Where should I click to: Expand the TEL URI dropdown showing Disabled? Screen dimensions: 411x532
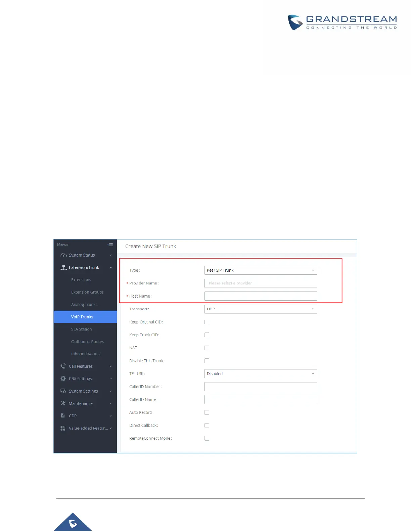261,374
